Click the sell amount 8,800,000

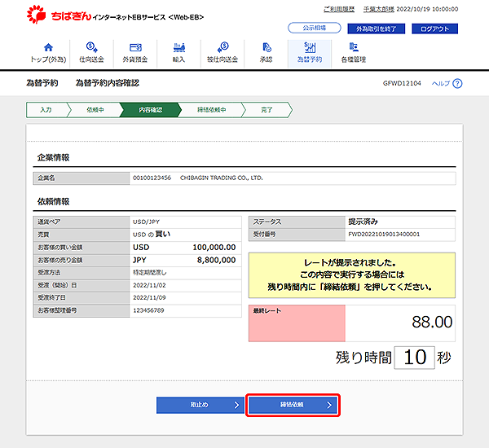[217, 260]
